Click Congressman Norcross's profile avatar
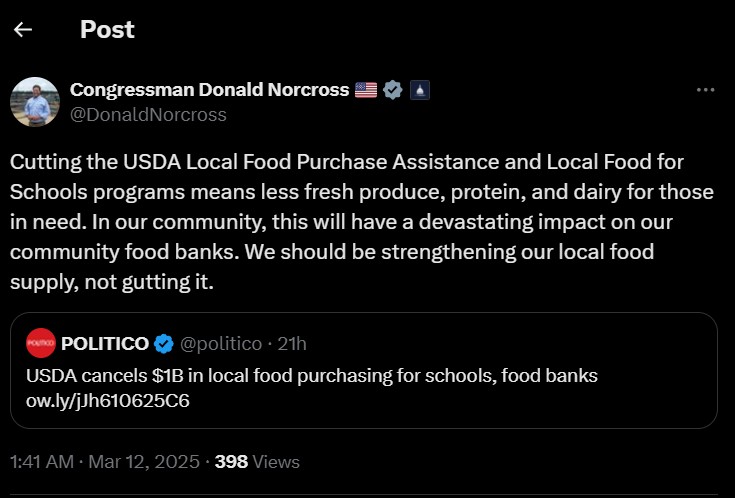The height and width of the screenshot is (498, 735). [x=35, y=102]
